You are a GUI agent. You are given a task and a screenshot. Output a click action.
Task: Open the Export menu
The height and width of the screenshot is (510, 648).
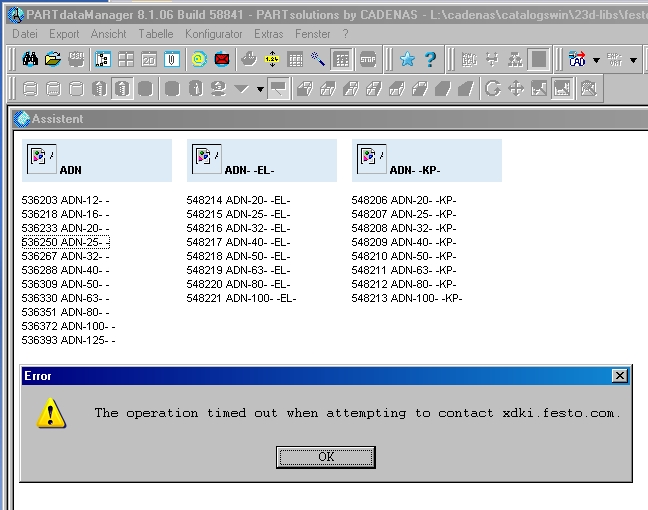[64, 34]
